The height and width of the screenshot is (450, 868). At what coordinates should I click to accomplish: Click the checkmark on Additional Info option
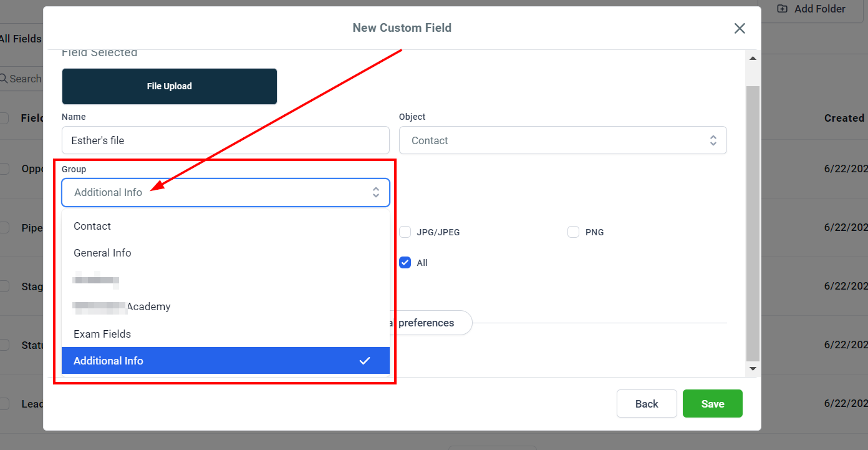coord(365,361)
